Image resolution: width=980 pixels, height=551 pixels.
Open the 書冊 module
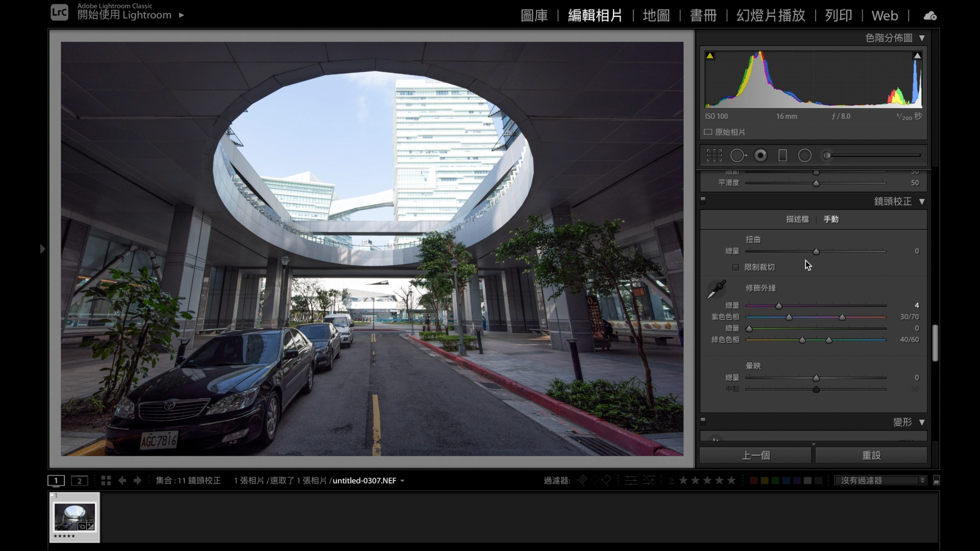click(703, 16)
